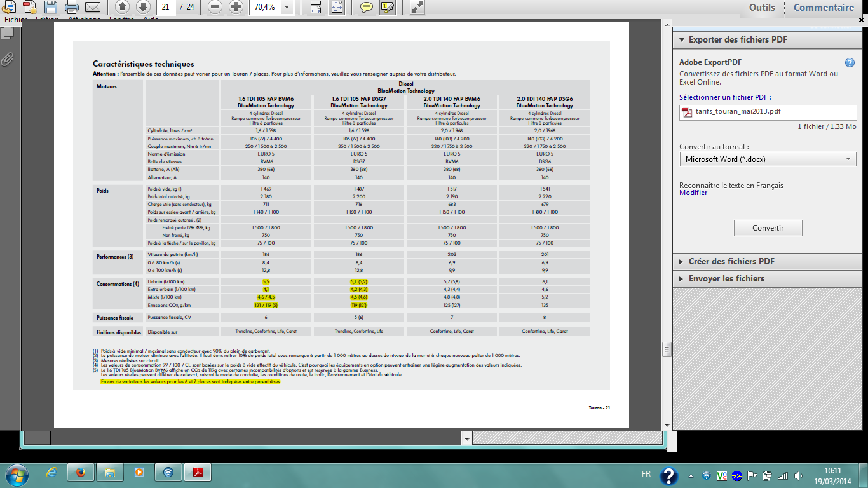This screenshot has width=868, height=488.
Task: Click the blue help icon beside Adobe ExportPDF
Action: 850,62
